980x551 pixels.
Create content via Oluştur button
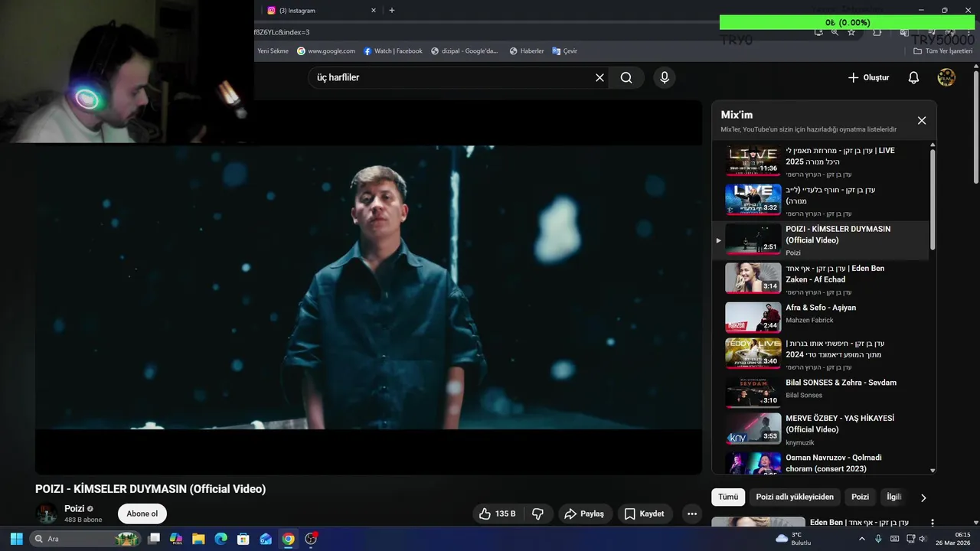pyautogui.click(x=869, y=77)
